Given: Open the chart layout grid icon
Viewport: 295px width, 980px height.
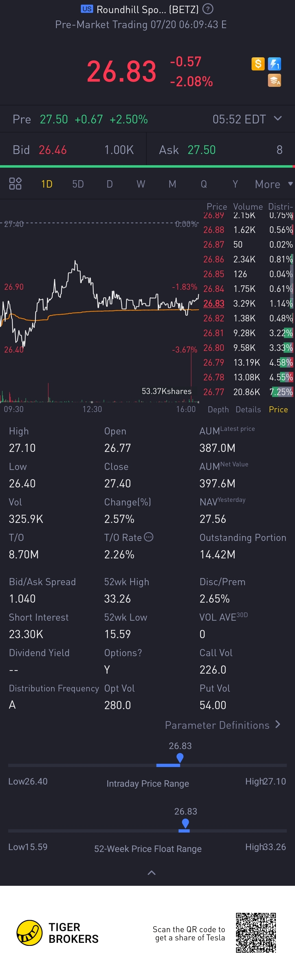Looking at the screenshot, I should [x=15, y=184].
